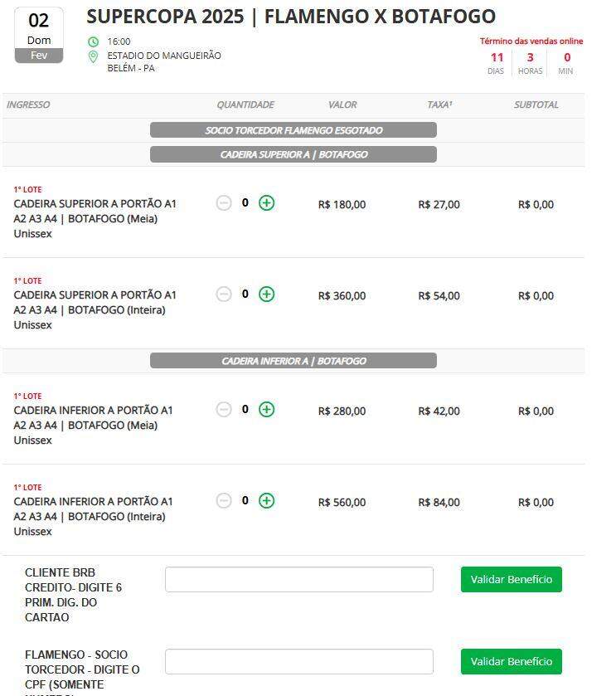Image resolution: width=616 pixels, height=696 pixels.
Task: Click the location pin icon for Mangueirão
Action: point(93,57)
